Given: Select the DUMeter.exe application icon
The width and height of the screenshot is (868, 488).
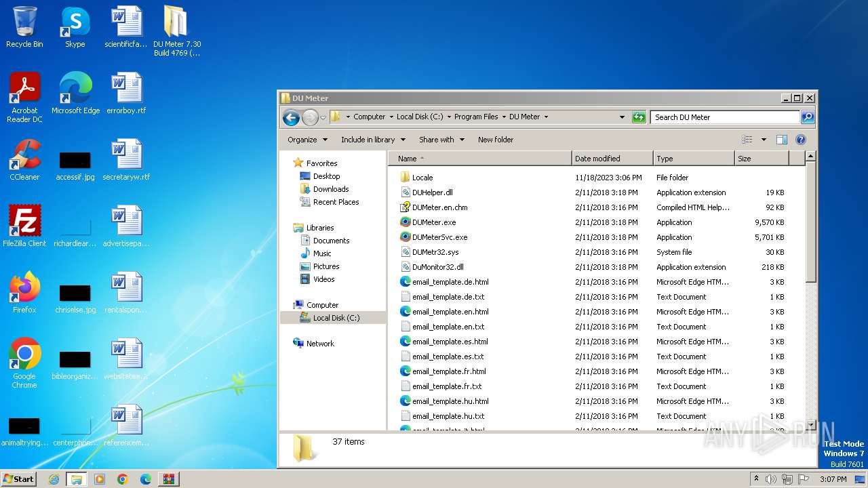Looking at the screenshot, I should [406, 222].
